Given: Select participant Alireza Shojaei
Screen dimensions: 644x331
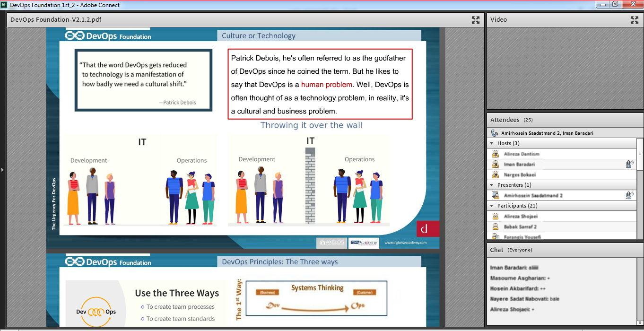Looking at the screenshot, I should tap(562, 216).
